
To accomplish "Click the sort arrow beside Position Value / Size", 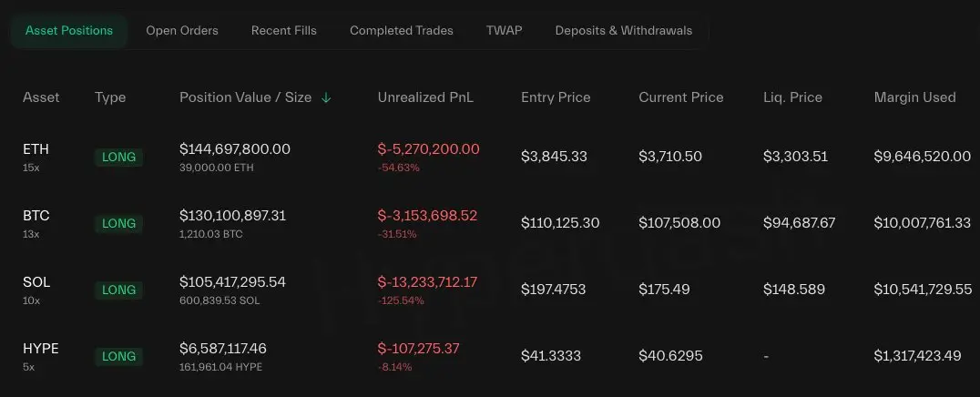I will (x=326, y=97).
